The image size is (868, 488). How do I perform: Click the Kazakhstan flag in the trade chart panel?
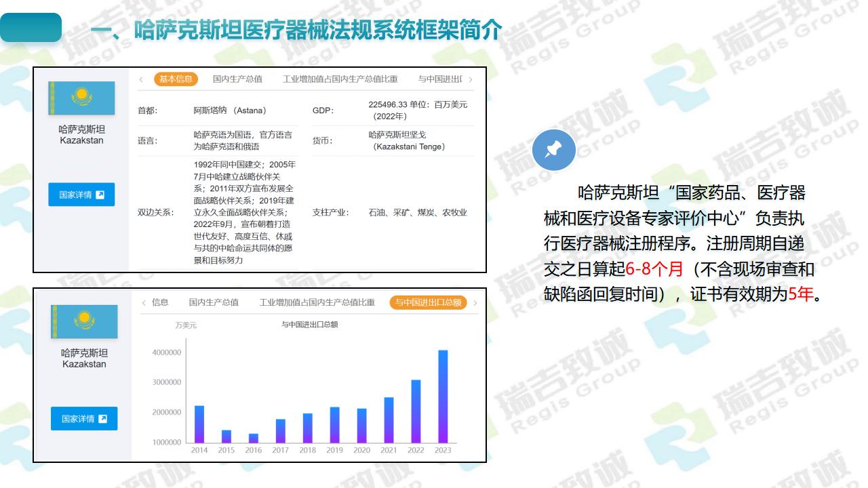[84, 321]
